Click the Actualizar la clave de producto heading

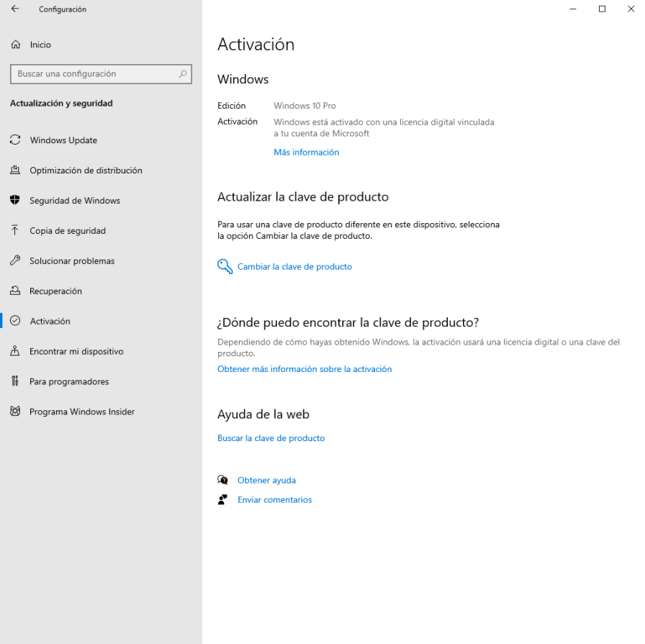point(303,196)
